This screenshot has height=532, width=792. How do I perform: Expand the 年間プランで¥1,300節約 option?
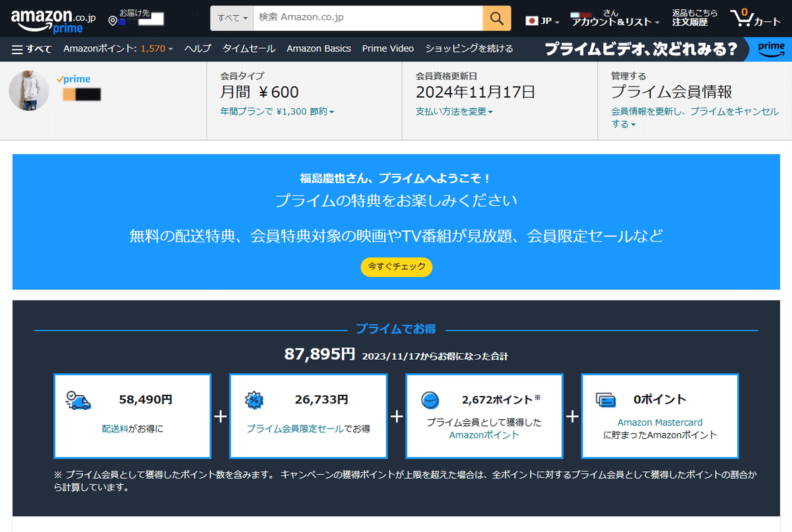coord(277,112)
